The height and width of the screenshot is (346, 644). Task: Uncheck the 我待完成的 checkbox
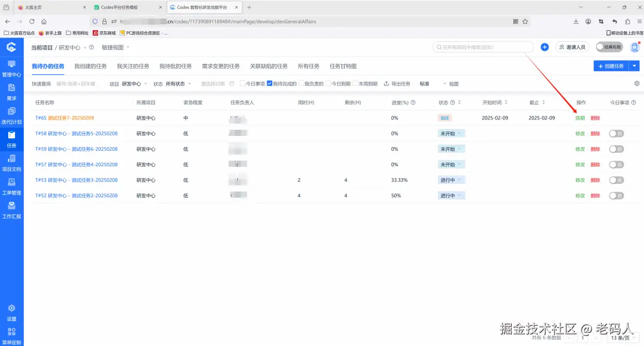tap(269, 83)
